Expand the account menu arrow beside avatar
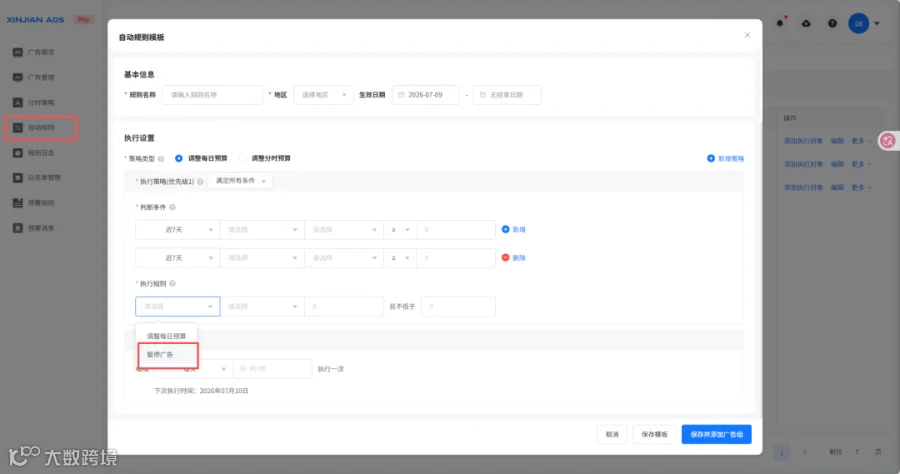Screen dimensions: 900x474 tap(876, 24)
